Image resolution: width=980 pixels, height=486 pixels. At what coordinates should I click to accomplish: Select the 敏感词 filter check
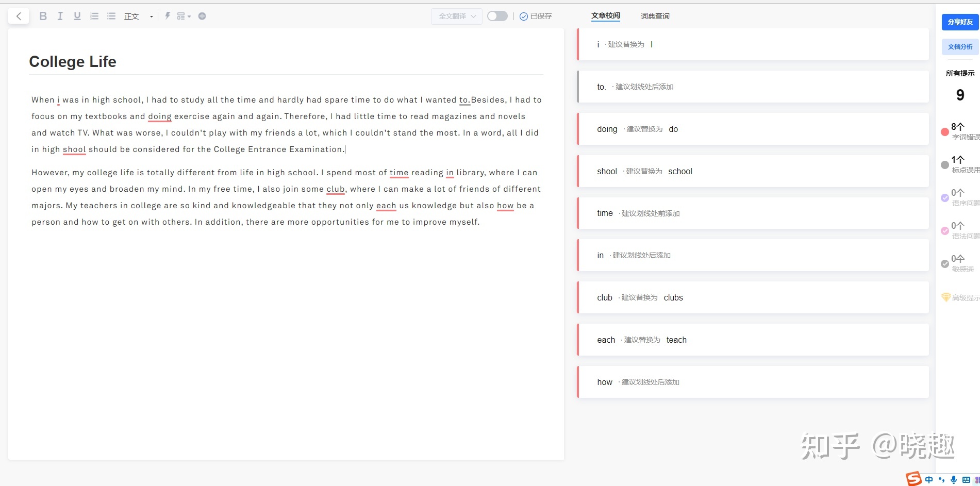(945, 264)
